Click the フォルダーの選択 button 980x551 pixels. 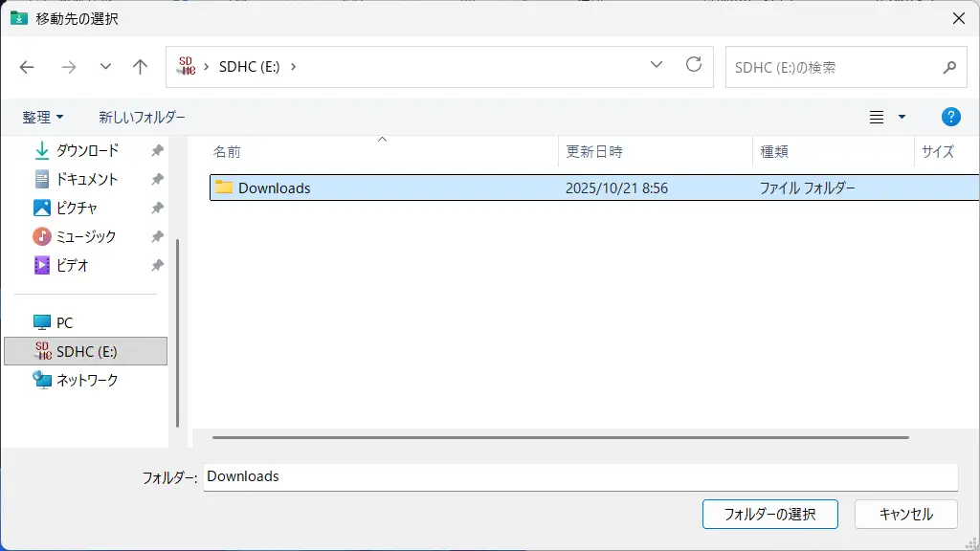(769, 514)
